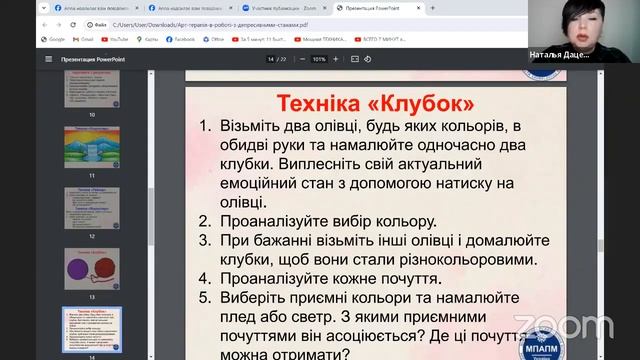This screenshot has height=360, width=640.
Task: Close the Zoom browser tab
Action: click(325, 8)
